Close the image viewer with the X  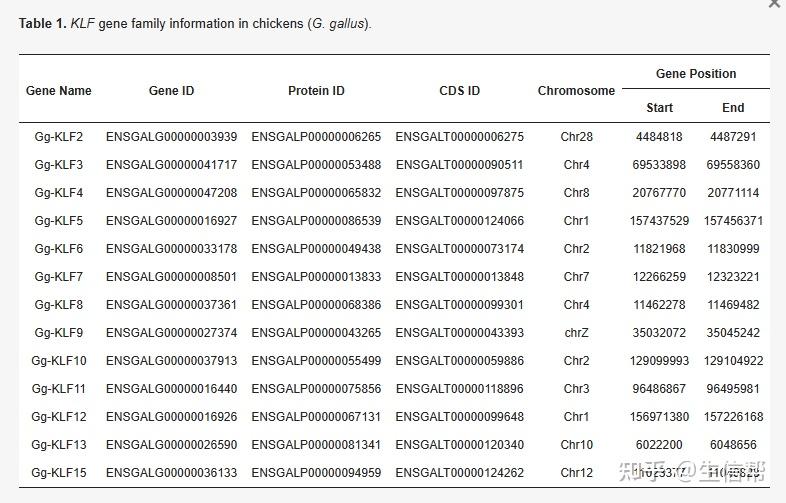point(774,4)
